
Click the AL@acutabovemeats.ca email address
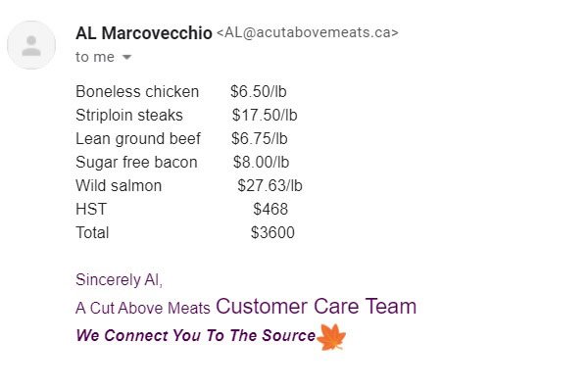(308, 33)
